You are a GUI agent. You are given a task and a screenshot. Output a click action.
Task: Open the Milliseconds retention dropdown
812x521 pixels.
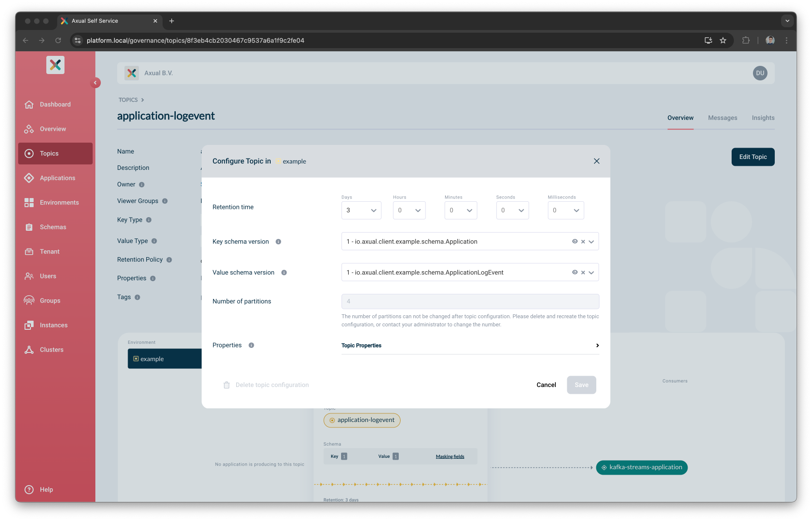click(x=566, y=210)
